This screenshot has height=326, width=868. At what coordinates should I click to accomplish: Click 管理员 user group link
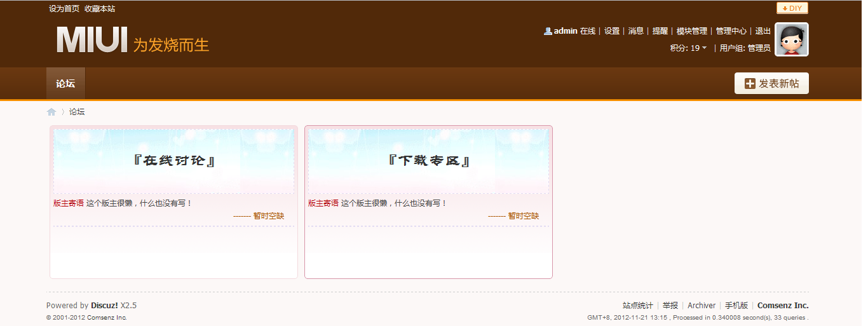click(759, 48)
